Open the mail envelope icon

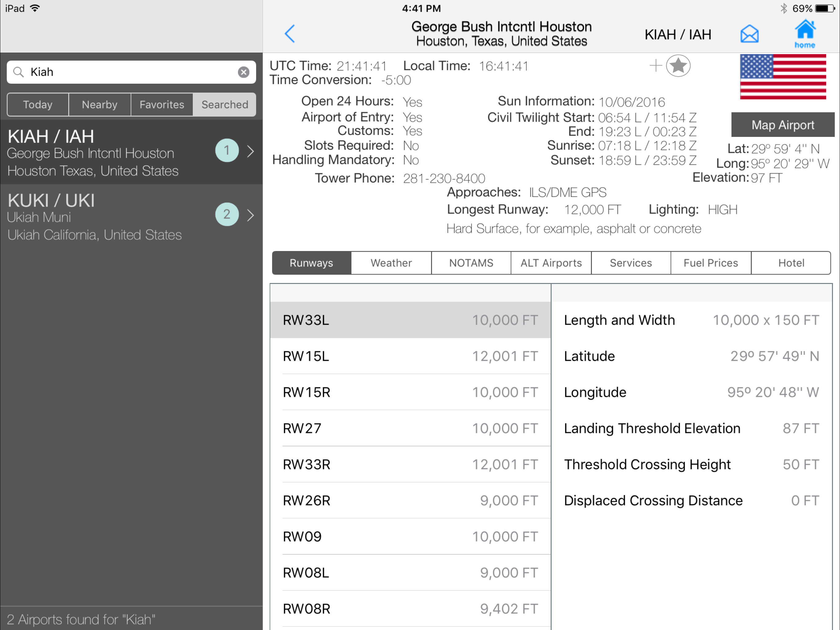coord(749,34)
